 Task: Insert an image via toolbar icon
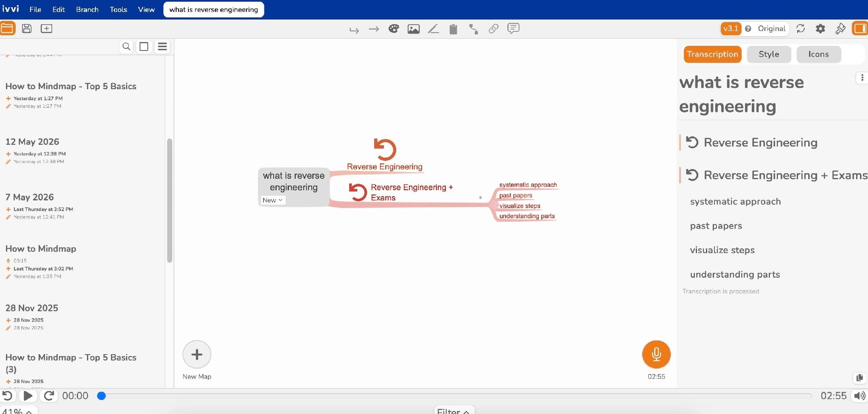coord(414,29)
